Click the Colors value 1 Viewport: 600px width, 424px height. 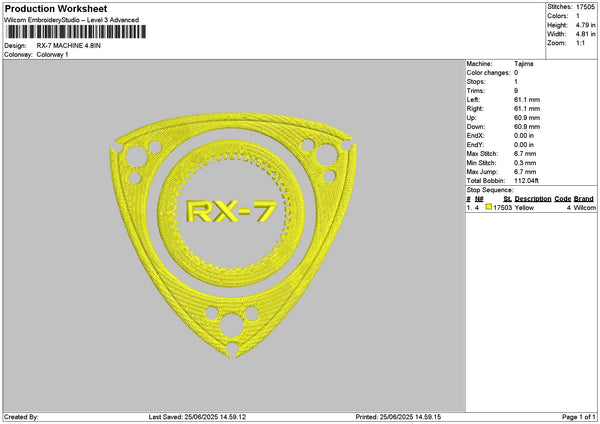click(x=578, y=16)
